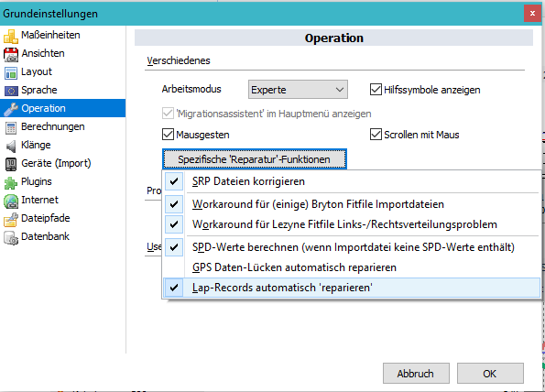This screenshot has width=545, height=392.
Task: Confirm settings with the OK button
Action: 490,374
